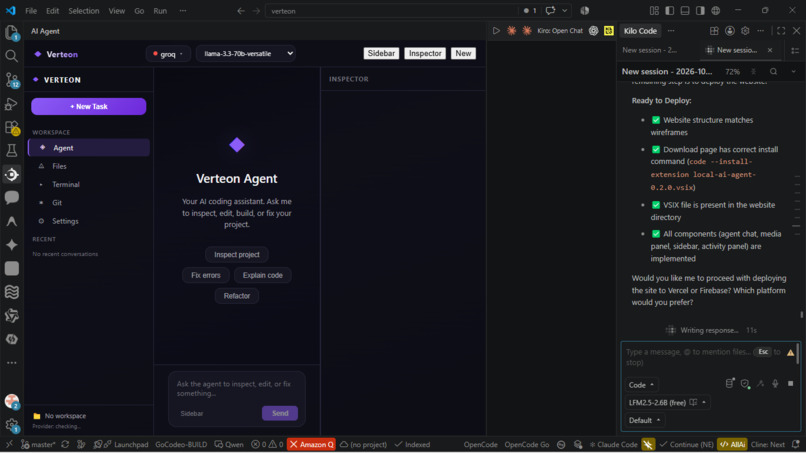This screenshot has width=806, height=453.
Task: Click the first orange Claude burst icon
Action: tap(511, 31)
